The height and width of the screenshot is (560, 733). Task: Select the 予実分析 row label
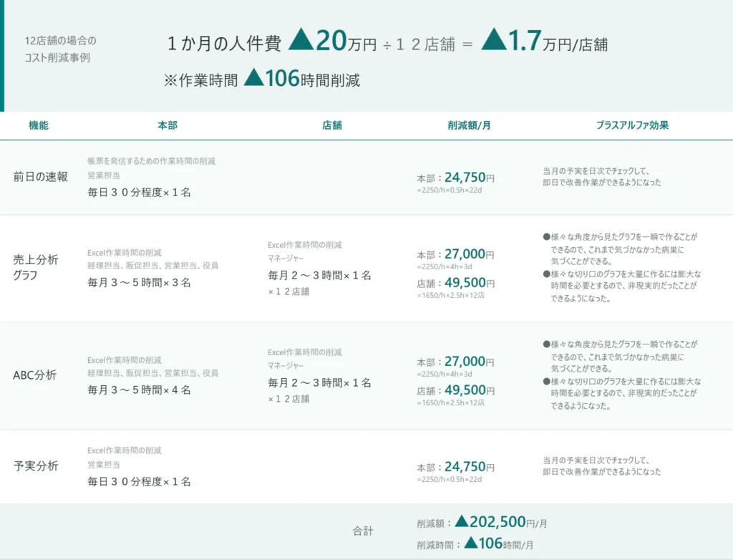(x=36, y=466)
